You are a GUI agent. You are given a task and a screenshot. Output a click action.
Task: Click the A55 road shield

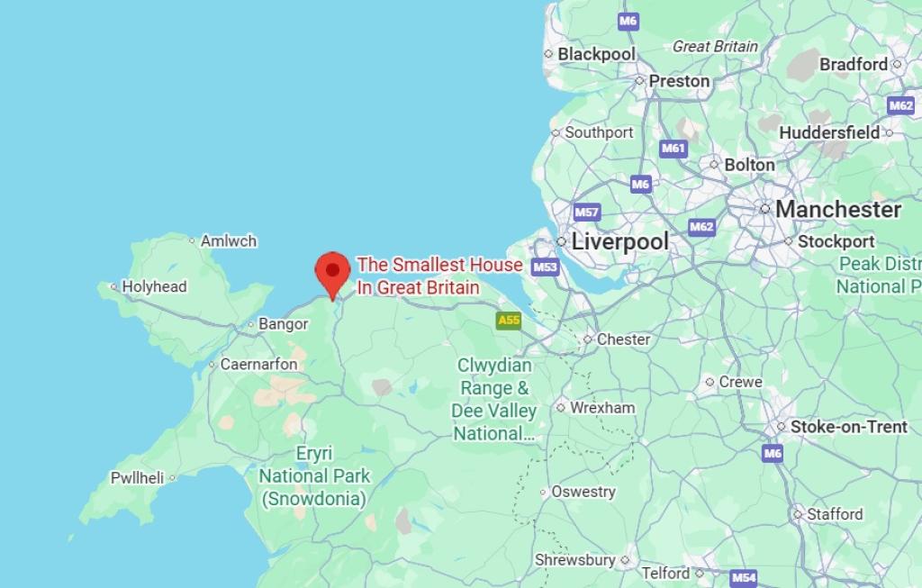point(509,321)
